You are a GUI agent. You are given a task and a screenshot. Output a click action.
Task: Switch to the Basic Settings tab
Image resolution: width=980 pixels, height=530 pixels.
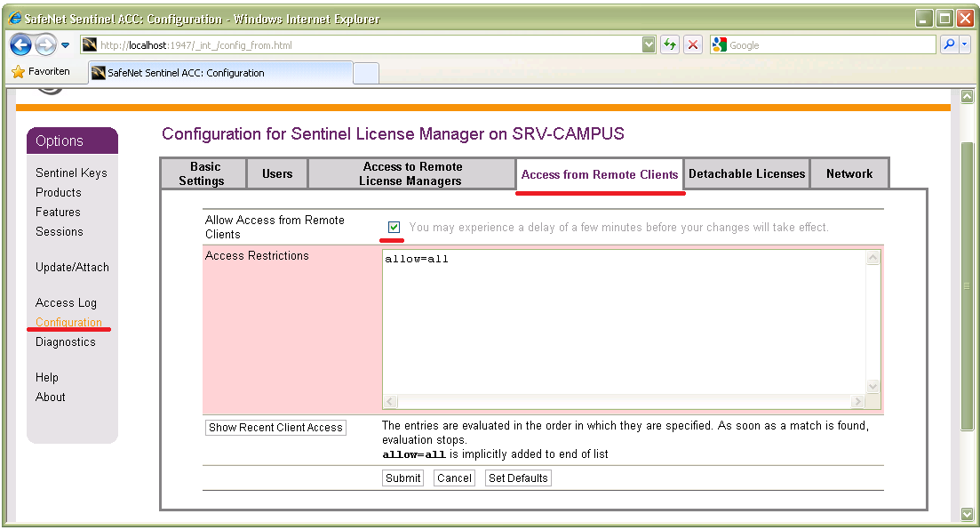click(x=203, y=173)
